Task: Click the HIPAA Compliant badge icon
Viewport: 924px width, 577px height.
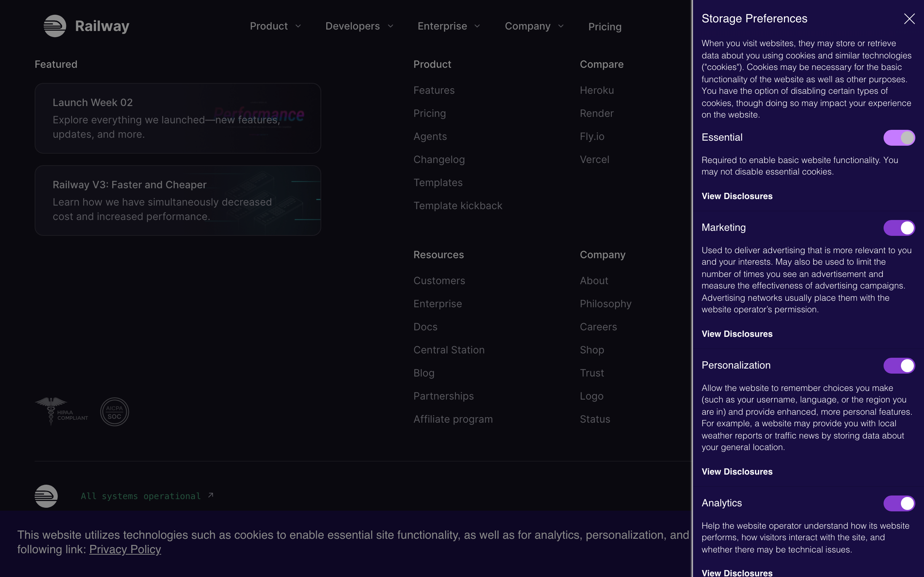Action: (61, 411)
